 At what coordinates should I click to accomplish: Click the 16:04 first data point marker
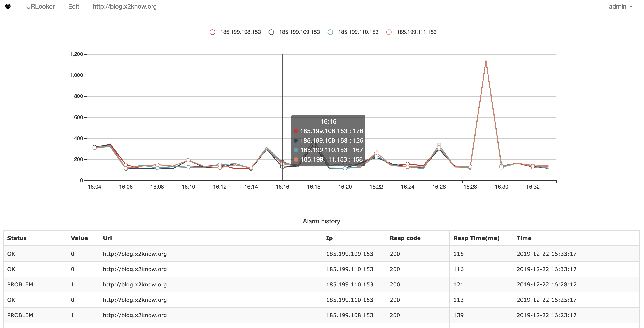(x=94, y=147)
